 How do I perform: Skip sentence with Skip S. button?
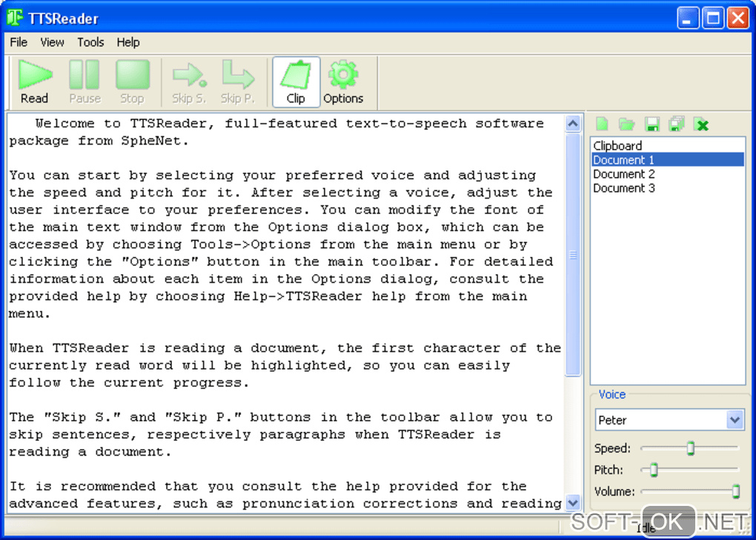(x=189, y=82)
